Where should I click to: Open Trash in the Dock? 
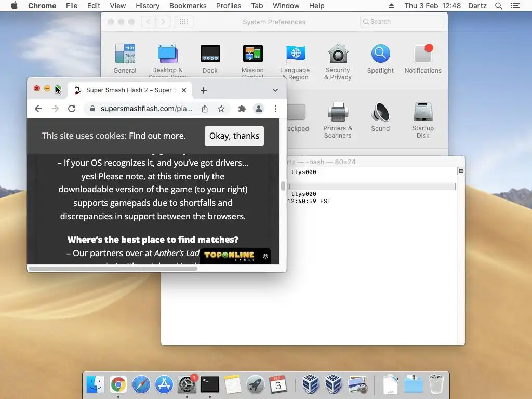point(436,384)
